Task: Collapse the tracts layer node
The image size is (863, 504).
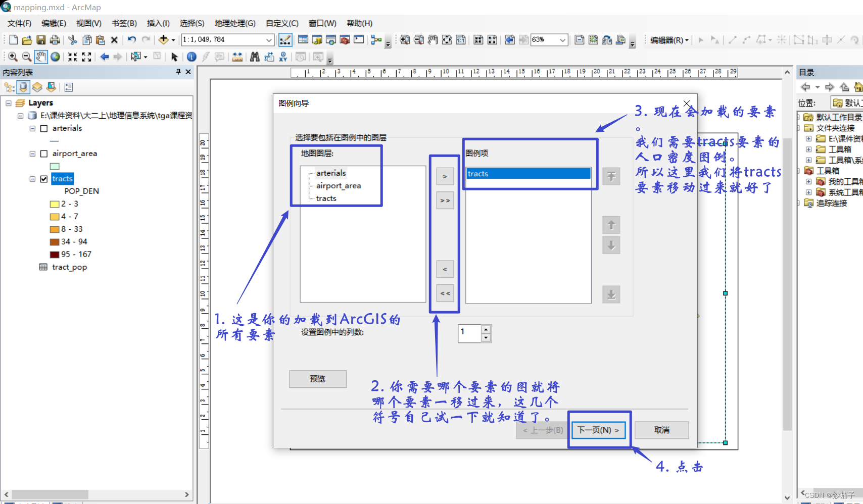Action: click(32, 179)
